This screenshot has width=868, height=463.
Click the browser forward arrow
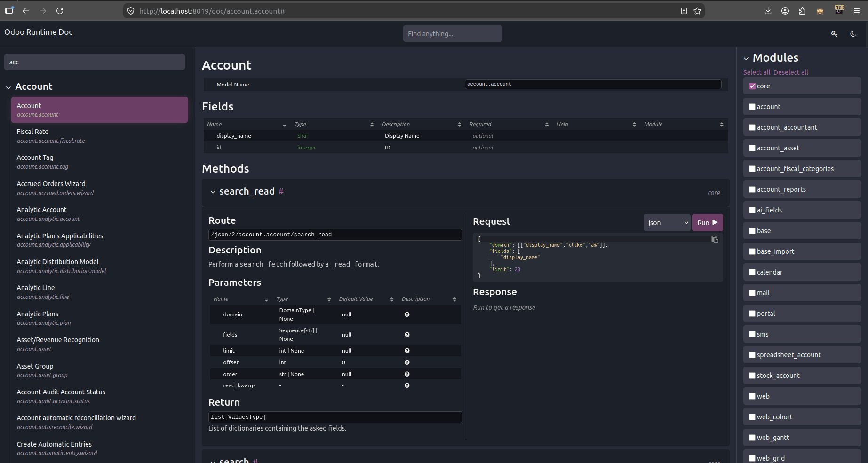(x=43, y=11)
